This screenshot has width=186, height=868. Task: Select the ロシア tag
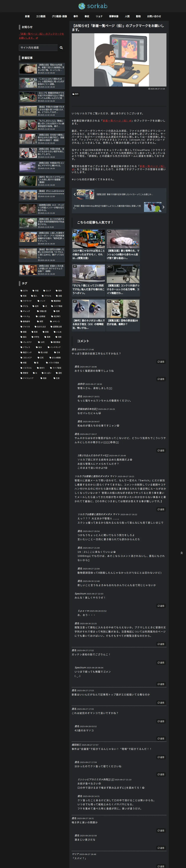tap(47, 290)
